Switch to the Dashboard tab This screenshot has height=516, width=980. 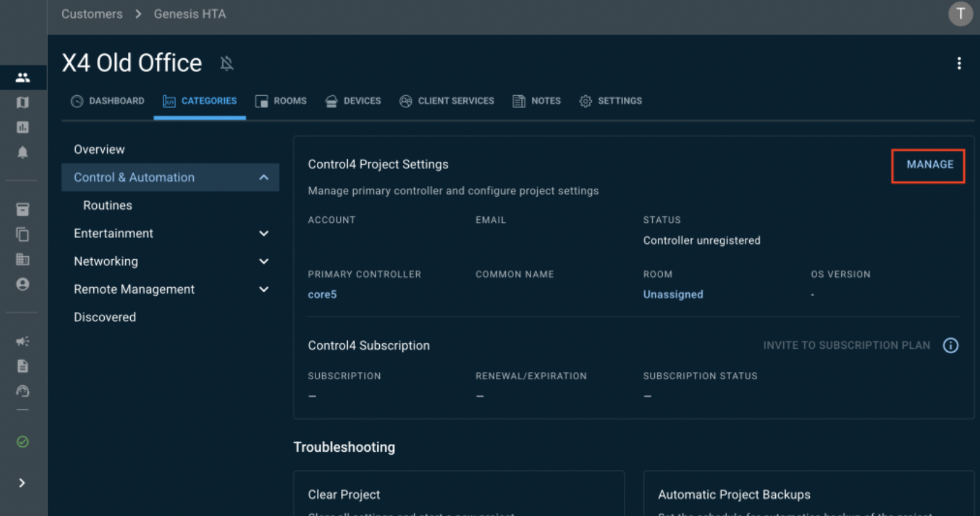[x=108, y=101]
